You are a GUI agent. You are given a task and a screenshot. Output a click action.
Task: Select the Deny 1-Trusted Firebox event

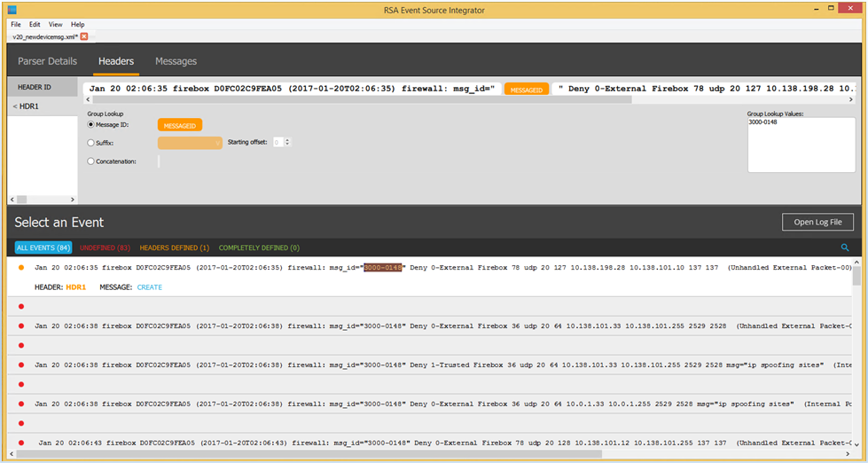tap(431, 365)
